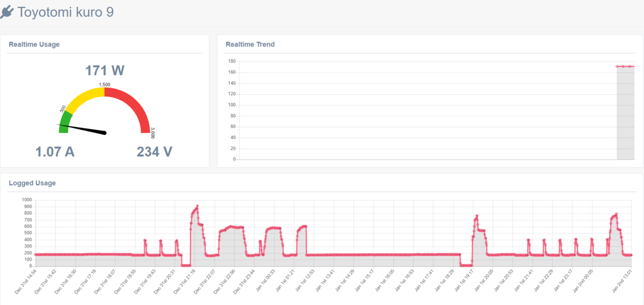
Task: Click the first data point in Realtime Trend
Action: click(x=617, y=66)
